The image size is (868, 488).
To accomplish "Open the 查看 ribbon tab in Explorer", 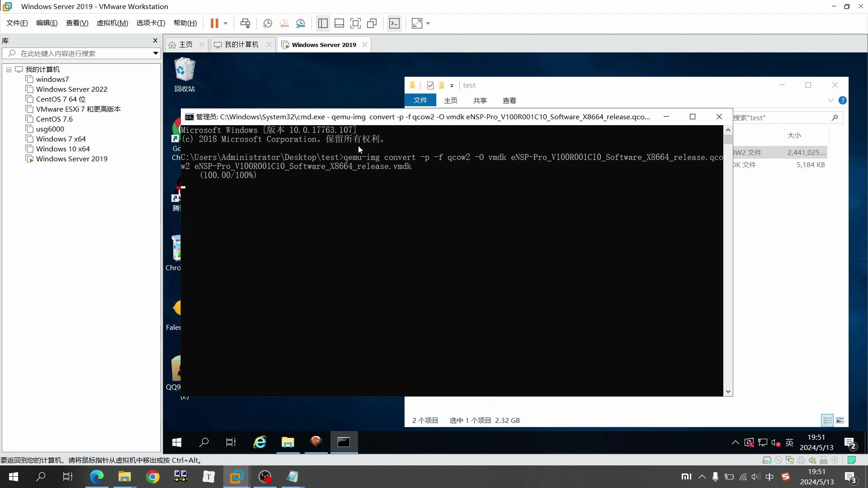I will tap(509, 100).
